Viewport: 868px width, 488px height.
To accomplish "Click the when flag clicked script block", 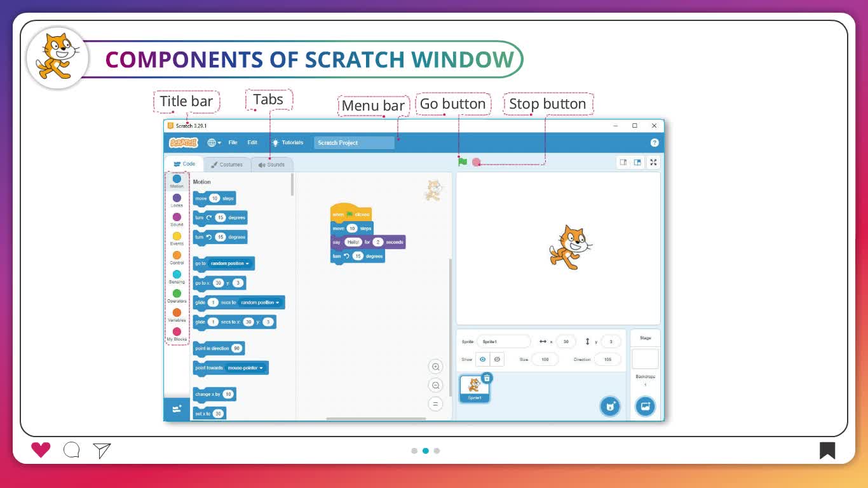I will 351,213.
